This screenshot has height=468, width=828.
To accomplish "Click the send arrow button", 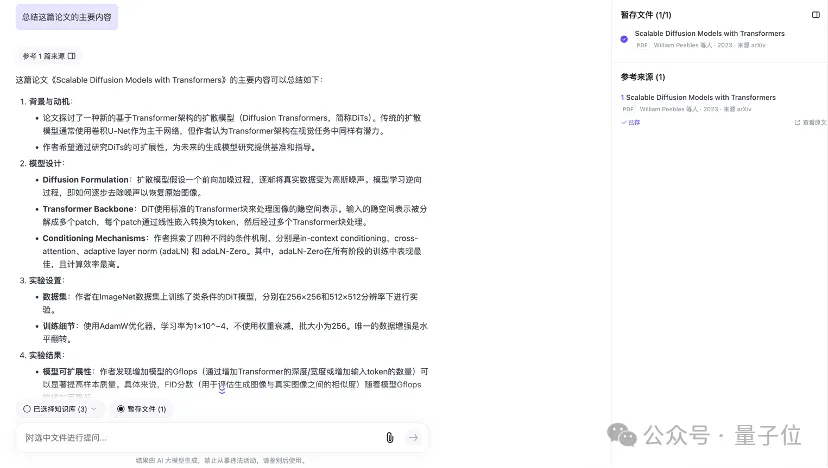I will click(x=413, y=437).
